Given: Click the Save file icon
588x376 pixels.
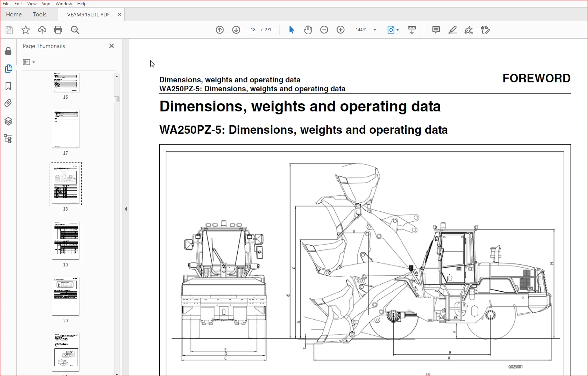Looking at the screenshot, I should (9, 30).
